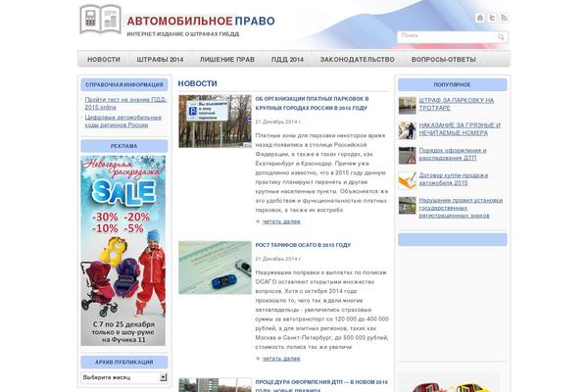Screen dimensions: 588x392
Task: Click the Архив публикаций sidebar header
Action: 124,362
